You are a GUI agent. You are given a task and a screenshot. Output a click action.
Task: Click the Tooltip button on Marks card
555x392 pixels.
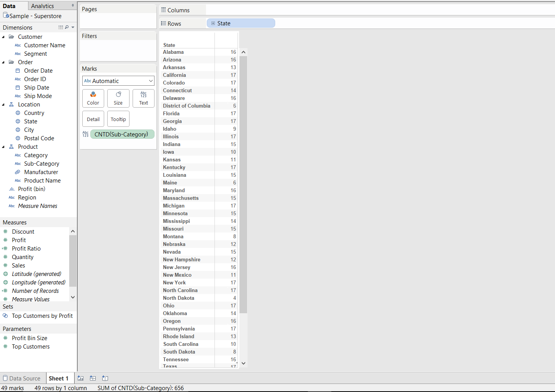pyautogui.click(x=118, y=119)
